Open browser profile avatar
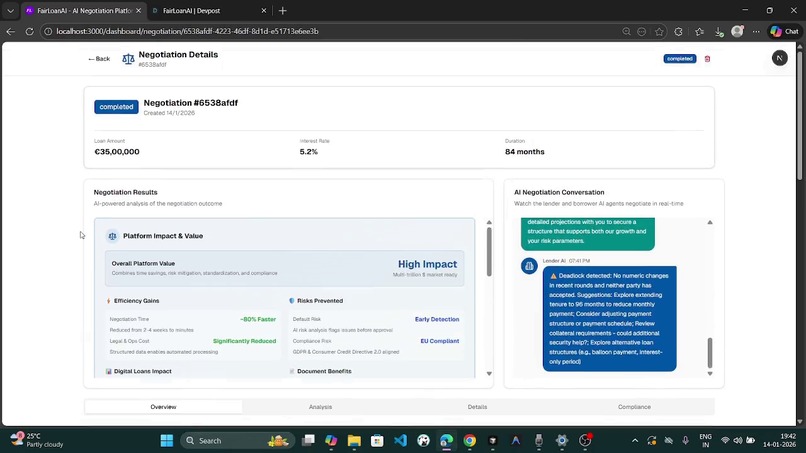 click(737, 31)
